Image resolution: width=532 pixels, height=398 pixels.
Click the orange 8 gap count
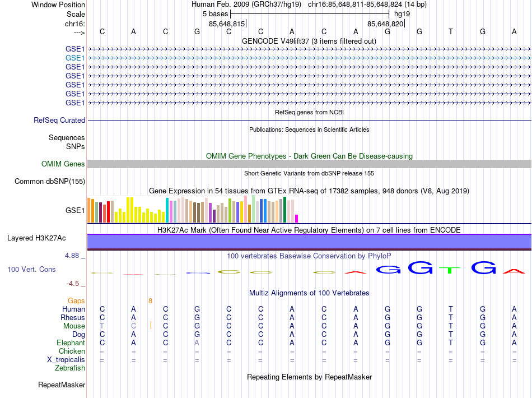pyautogui.click(x=150, y=300)
